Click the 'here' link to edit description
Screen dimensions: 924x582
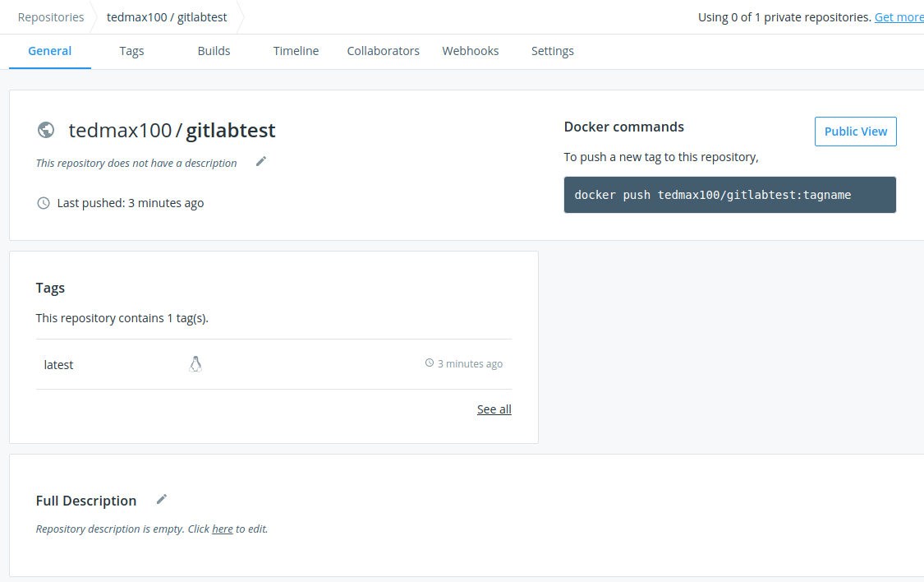223,529
